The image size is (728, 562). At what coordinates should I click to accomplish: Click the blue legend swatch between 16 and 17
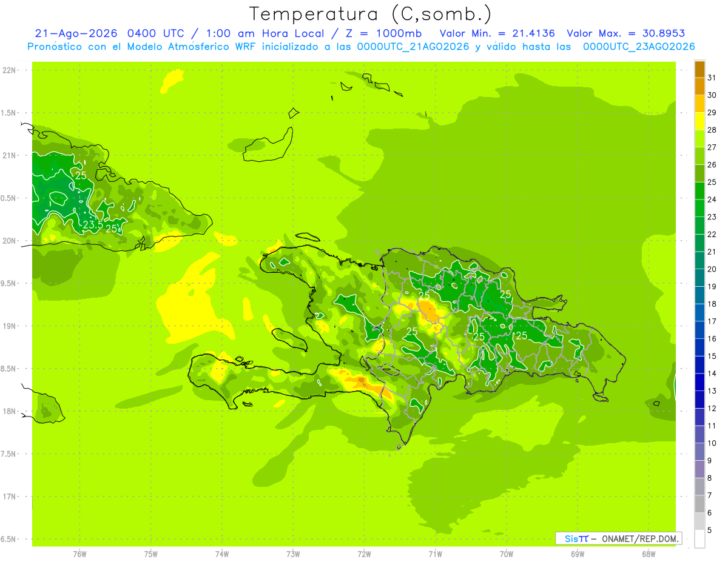point(699,330)
